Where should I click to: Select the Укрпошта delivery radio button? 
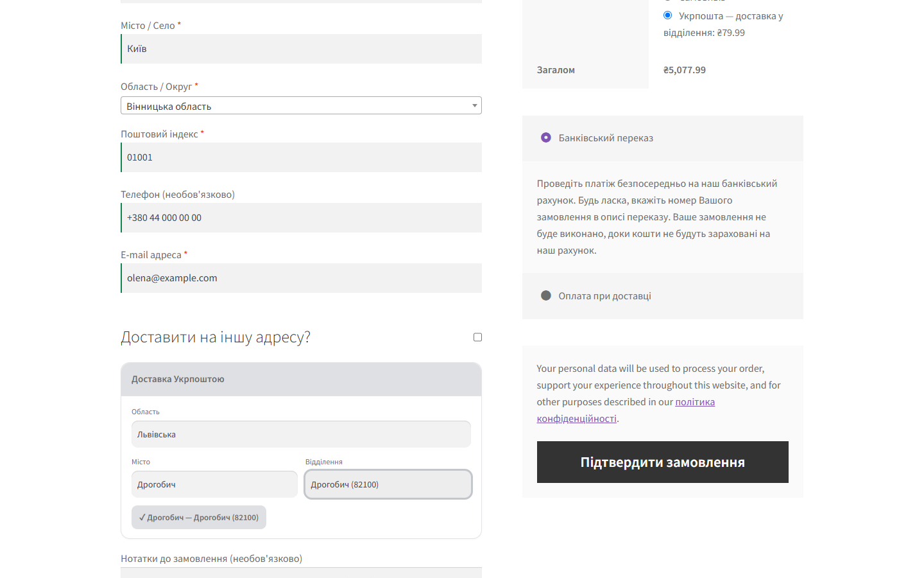click(667, 15)
